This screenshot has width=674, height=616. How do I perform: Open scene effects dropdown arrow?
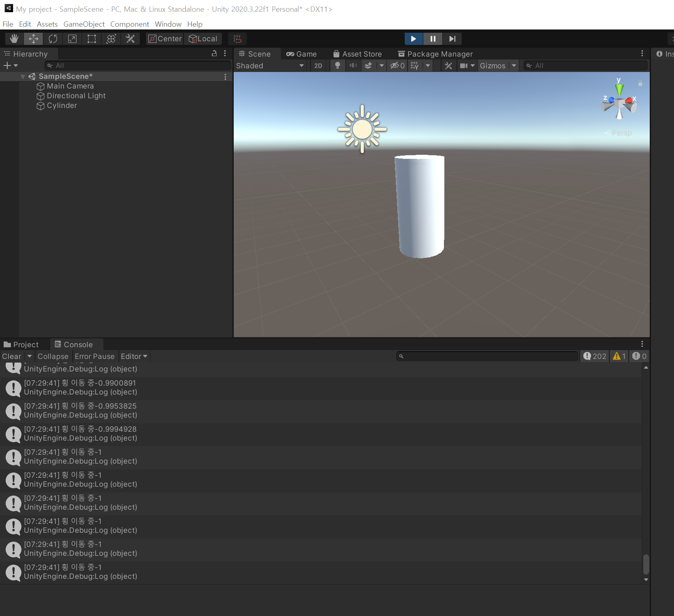tap(381, 65)
